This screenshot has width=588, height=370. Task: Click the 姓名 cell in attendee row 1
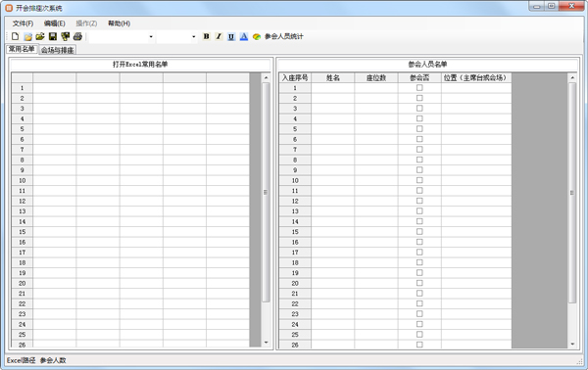(x=333, y=88)
